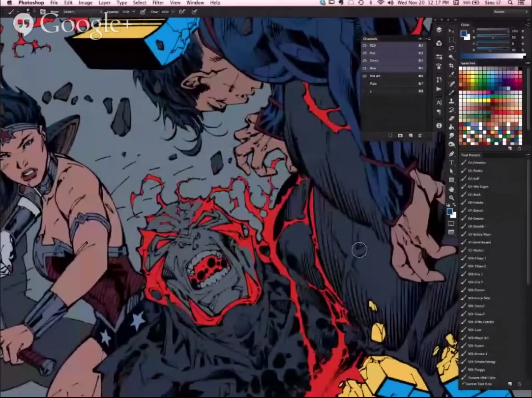
Task: Open the Channels panel flyout menu
Action: click(x=428, y=39)
